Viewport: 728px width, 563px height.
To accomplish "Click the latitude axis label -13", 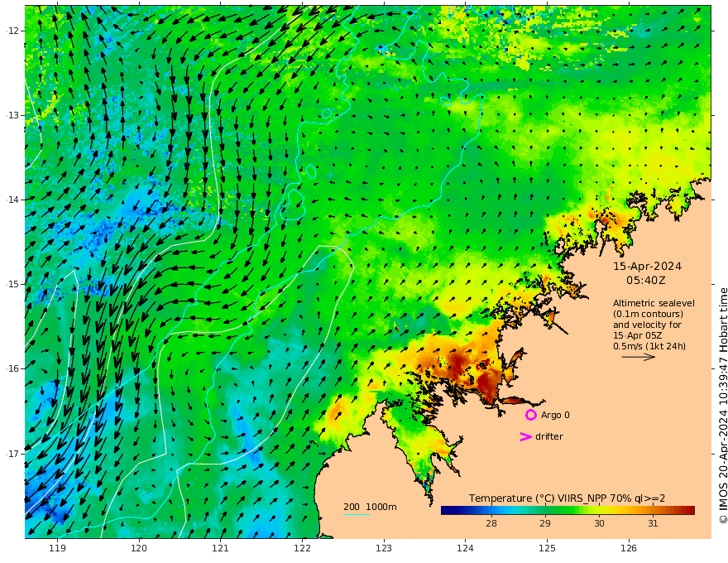I will [x=12, y=115].
